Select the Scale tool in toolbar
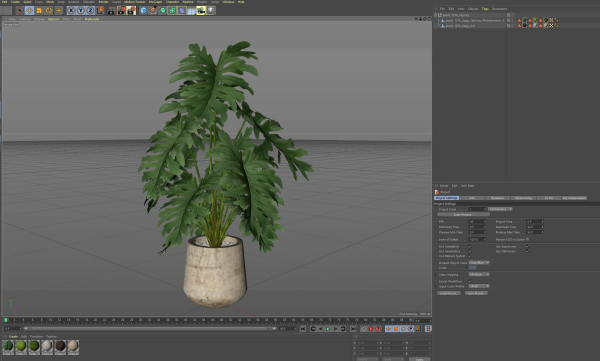This screenshot has height=361, width=600. pyautogui.click(x=39, y=11)
